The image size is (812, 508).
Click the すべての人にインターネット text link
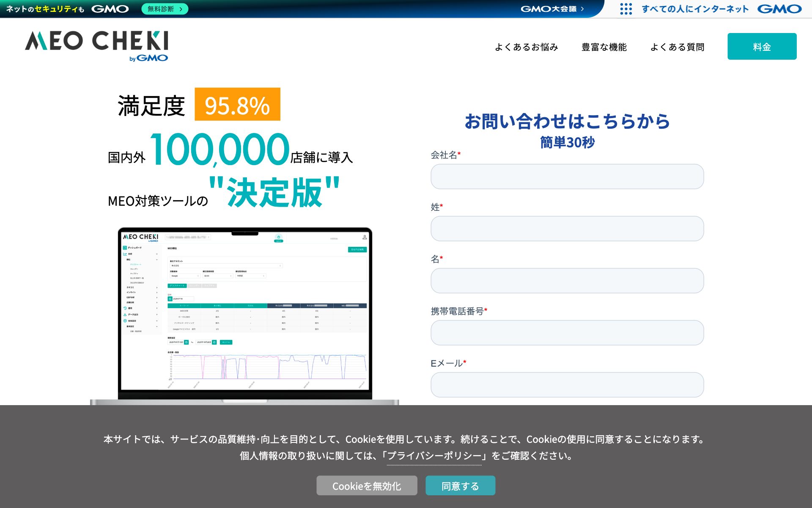(x=695, y=9)
